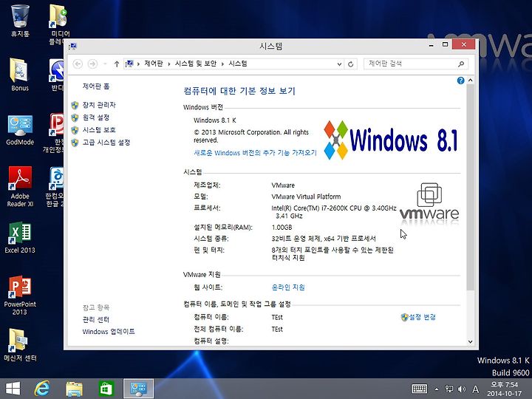The height and width of the screenshot is (399, 532).
Task: Click the 'VMware Virtual Platform' model text
Action: (306, 197)
